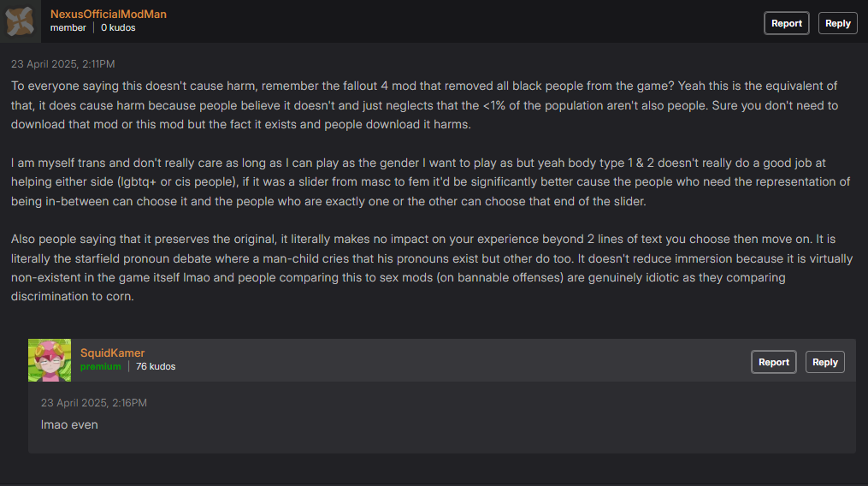Open SquidKamer's anime avatar picture

50,360
